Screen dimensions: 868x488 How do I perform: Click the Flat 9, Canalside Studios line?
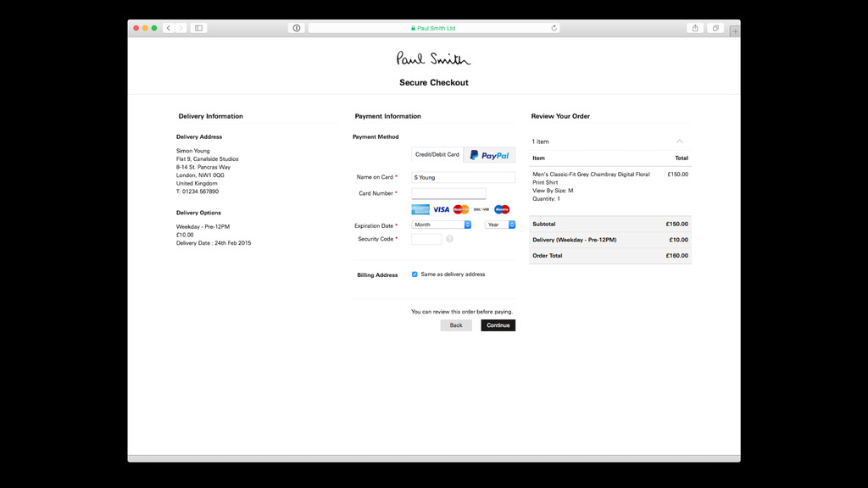click(x=207, y=158)
